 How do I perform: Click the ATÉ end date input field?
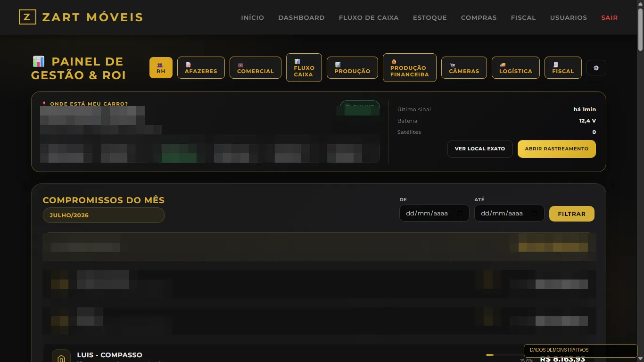tap(509, 213)
